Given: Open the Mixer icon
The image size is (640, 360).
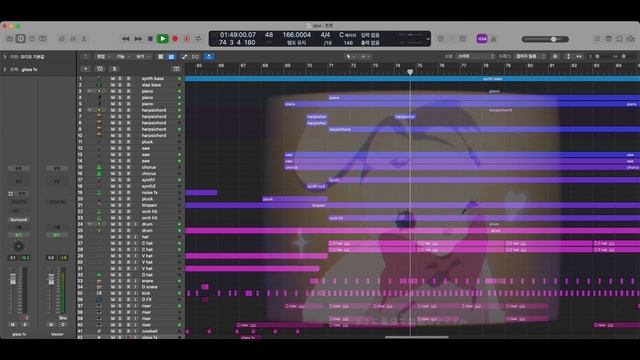Looking at the screenshot, I should (73, 39).
